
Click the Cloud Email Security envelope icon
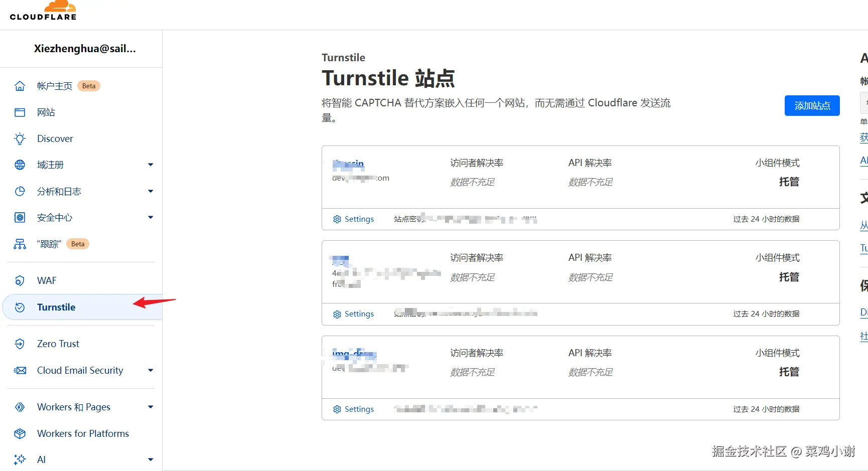(20, 370)
